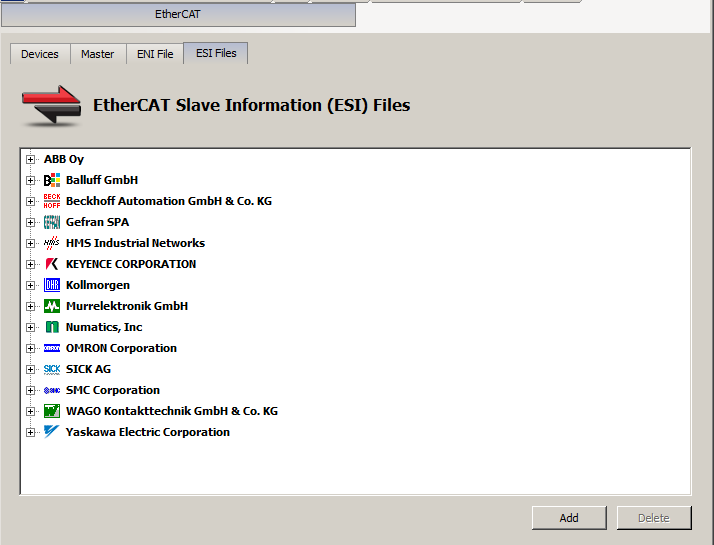Click the HMS Industrial Networks logo icon
This screenshot has width=714, height=545.
tap(52, 243)
